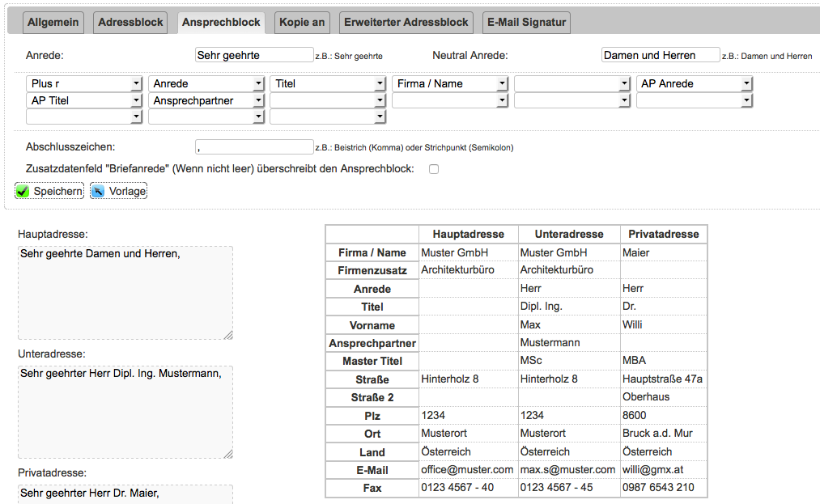Open the 'AP Titel' dropdown
This screenshot has width=820, height=504.
tap(84, 100)
